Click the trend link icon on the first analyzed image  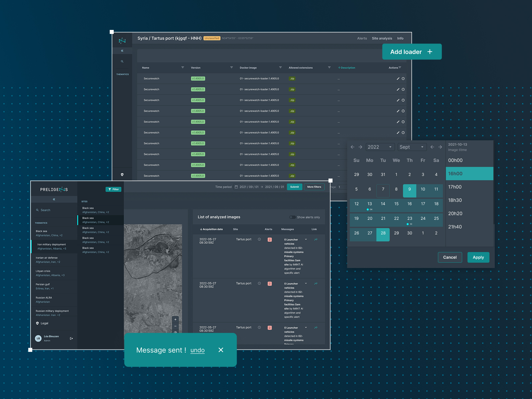(316, 239)
